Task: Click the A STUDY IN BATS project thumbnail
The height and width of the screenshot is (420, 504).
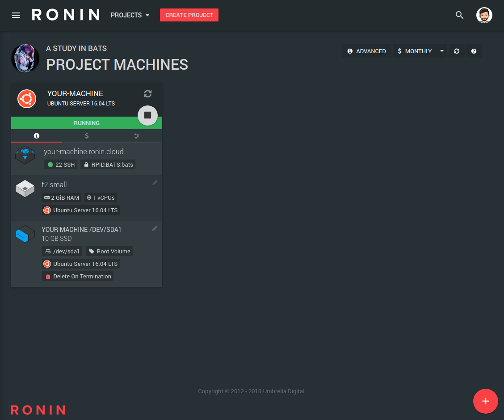Action: [x=25, y=58]
